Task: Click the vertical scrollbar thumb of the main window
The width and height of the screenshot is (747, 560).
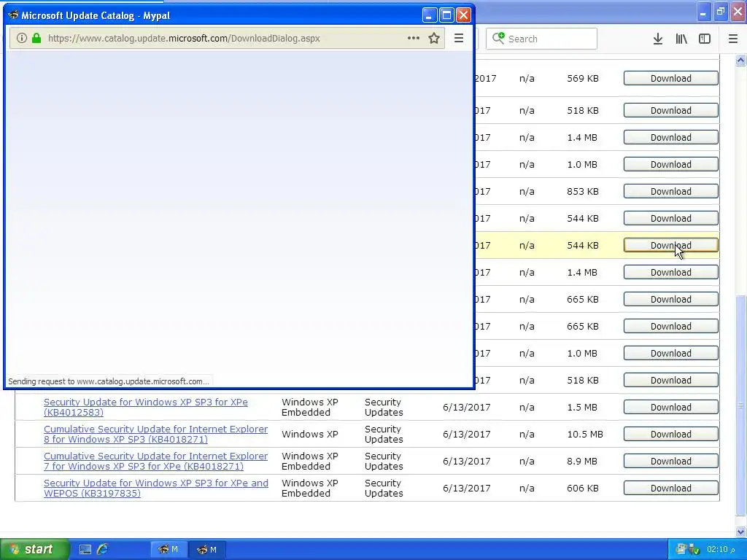Action: tap(740, 405)
